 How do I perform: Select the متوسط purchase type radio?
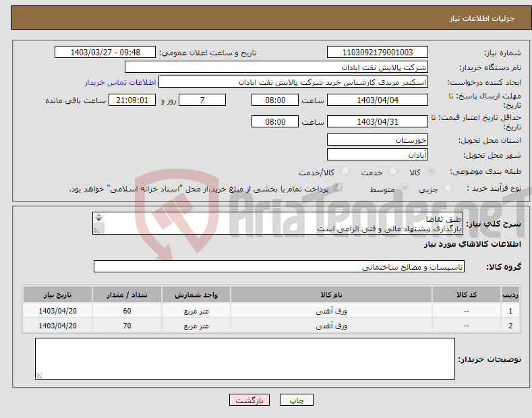click(x=405, y=187)
